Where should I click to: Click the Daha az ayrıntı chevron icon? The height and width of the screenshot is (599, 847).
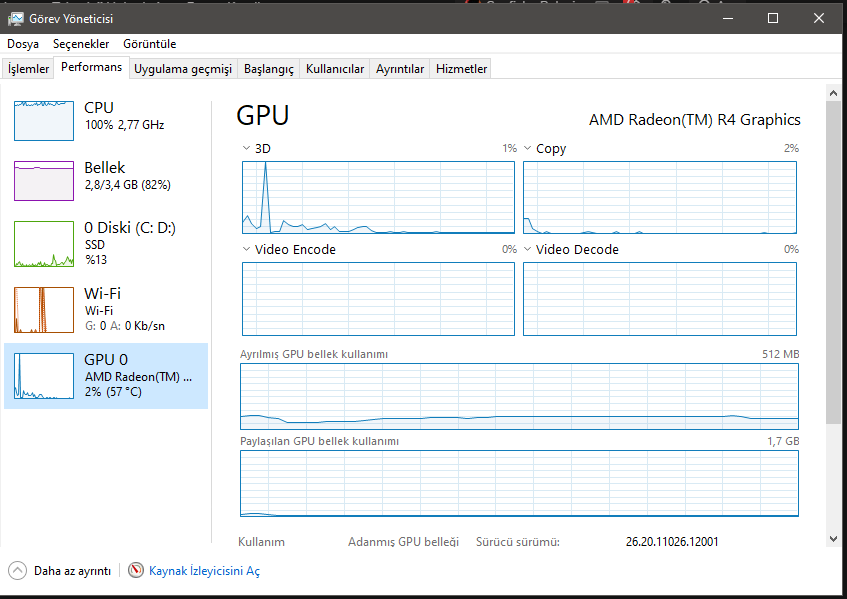coord(18,570)
